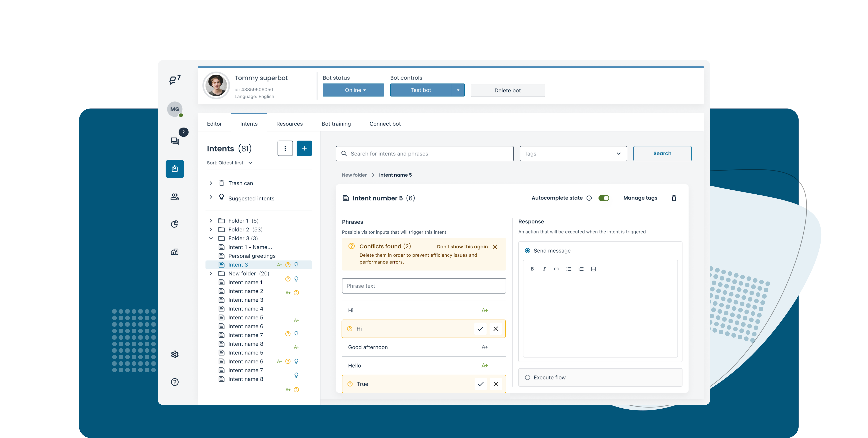Click inside the Phrase text input field
Screen dimensions: 868x438
(424, 286)
